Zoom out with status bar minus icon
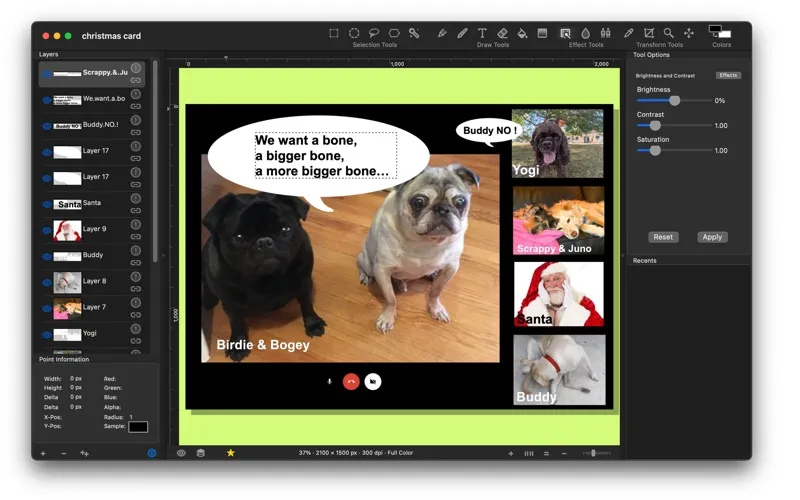This screenshot has width=800, height=500. [x=564, y=453]
